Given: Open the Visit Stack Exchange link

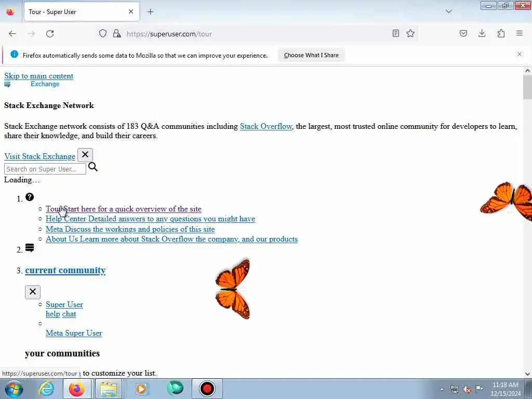Looking at the screenshot, I should click(39, 156).
